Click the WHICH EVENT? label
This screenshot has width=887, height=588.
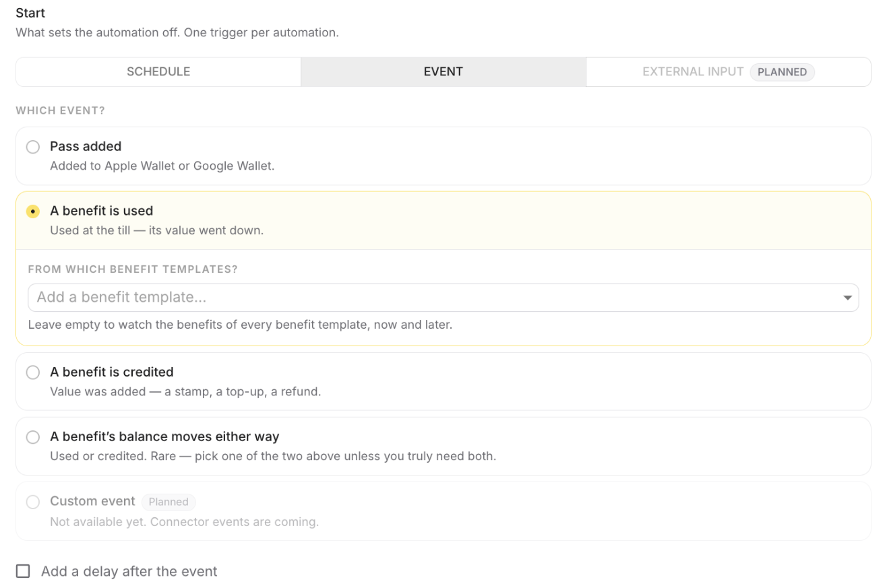61,110
